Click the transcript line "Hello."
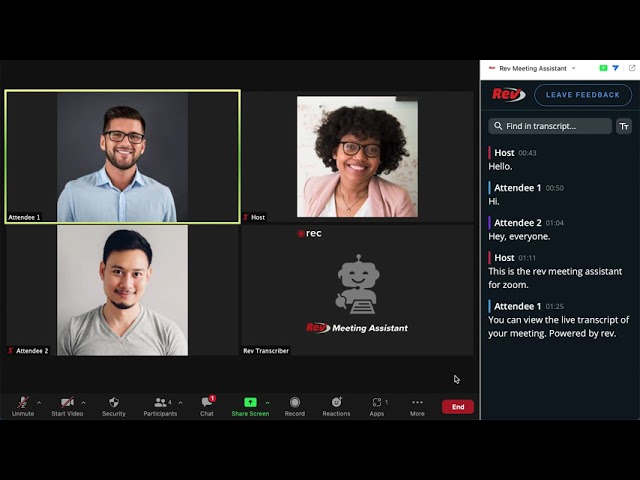 click(x=500, y=167)
